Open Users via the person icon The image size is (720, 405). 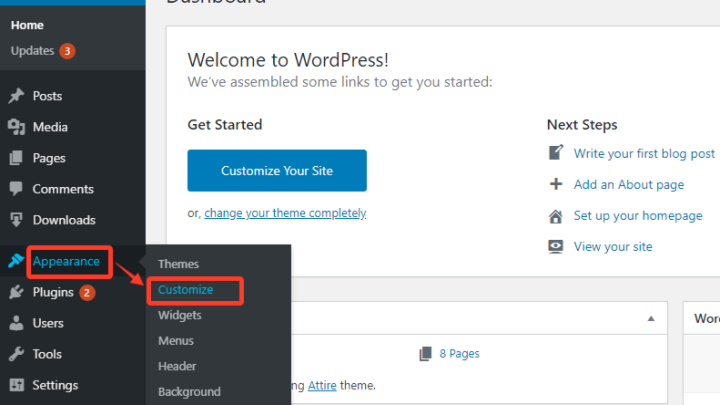16,323
